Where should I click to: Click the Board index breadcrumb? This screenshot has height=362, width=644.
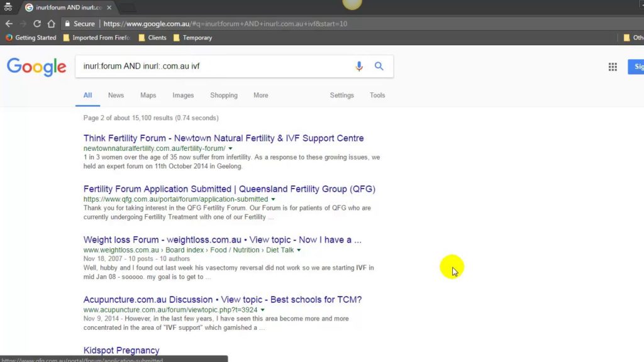(184, 250)
